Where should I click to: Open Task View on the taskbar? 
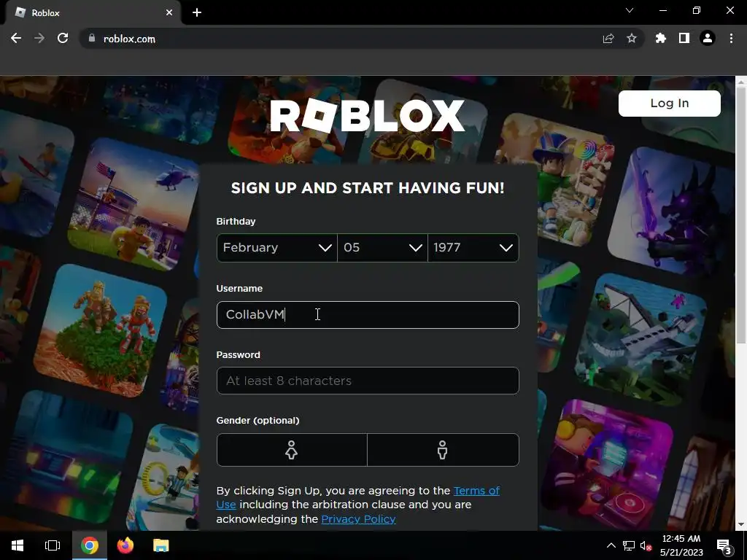click(53, 545)
